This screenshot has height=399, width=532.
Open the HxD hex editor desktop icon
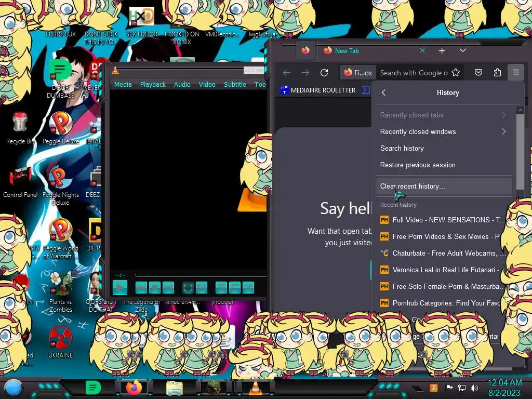tap(142, 23)
